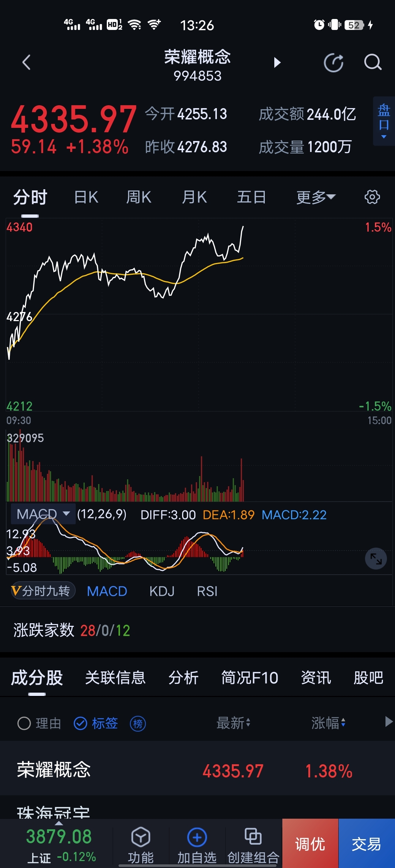Open the 简况F10 tab
This screenshot has width=395, height=868.
click(x=250, y=678)
